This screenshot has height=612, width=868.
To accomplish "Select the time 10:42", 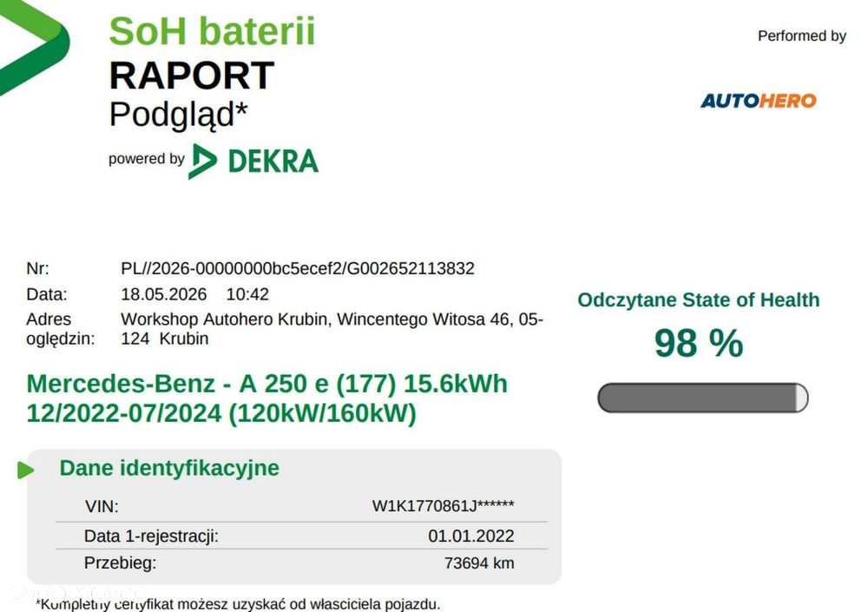I will [x=247, y=294].
